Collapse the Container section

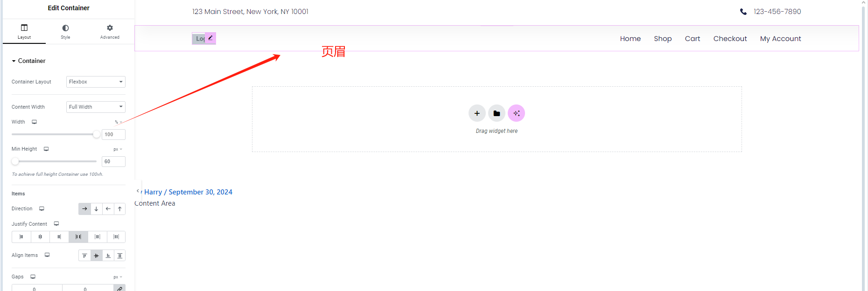tap(29, 61)
